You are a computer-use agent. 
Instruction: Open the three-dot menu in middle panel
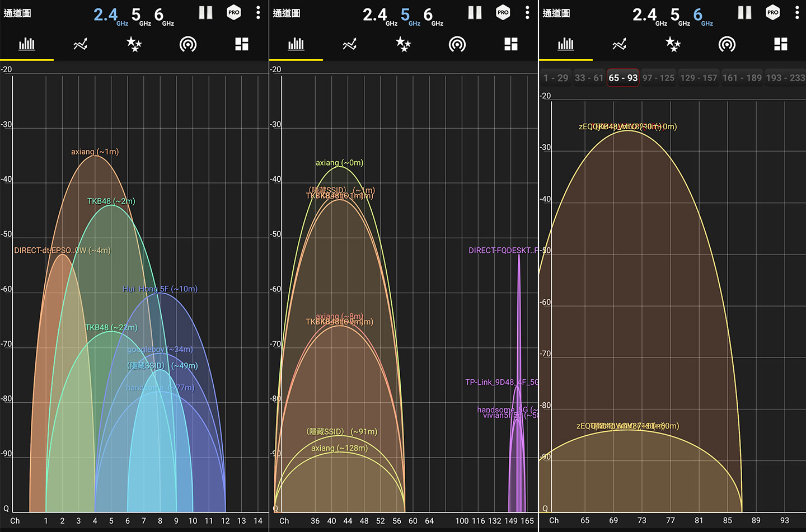click(527, 13)
